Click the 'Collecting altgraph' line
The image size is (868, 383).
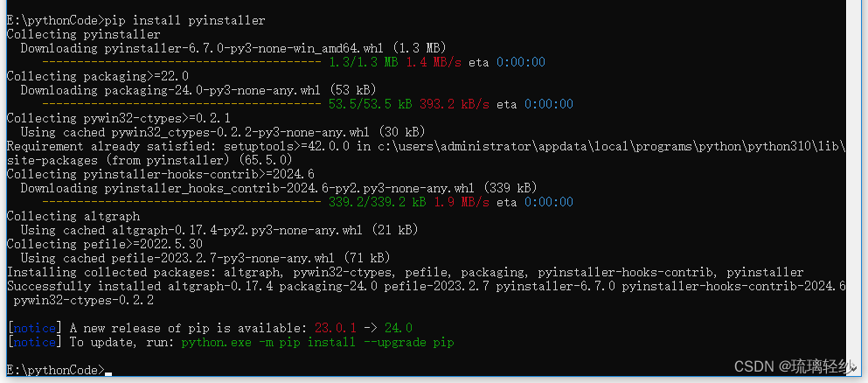click(x=73, y=216)
